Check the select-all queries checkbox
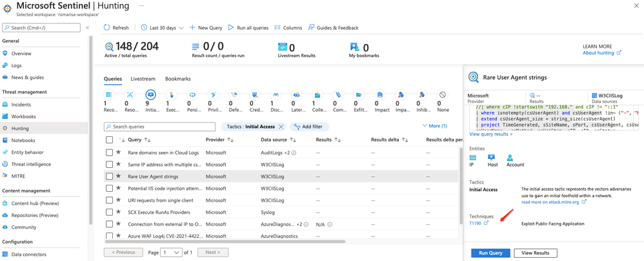Viewport: 644px width, 261px height. click(109, 140)
